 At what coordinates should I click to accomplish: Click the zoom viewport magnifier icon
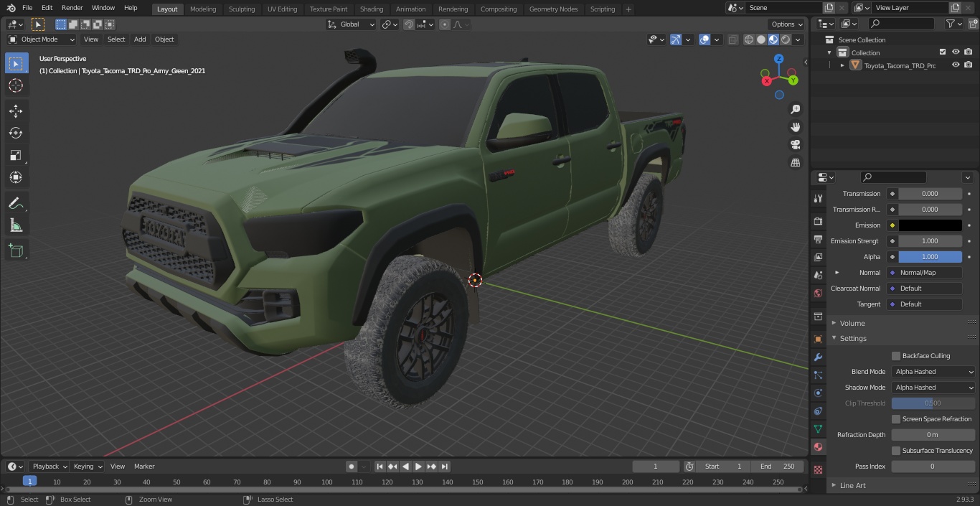point(795,109)
